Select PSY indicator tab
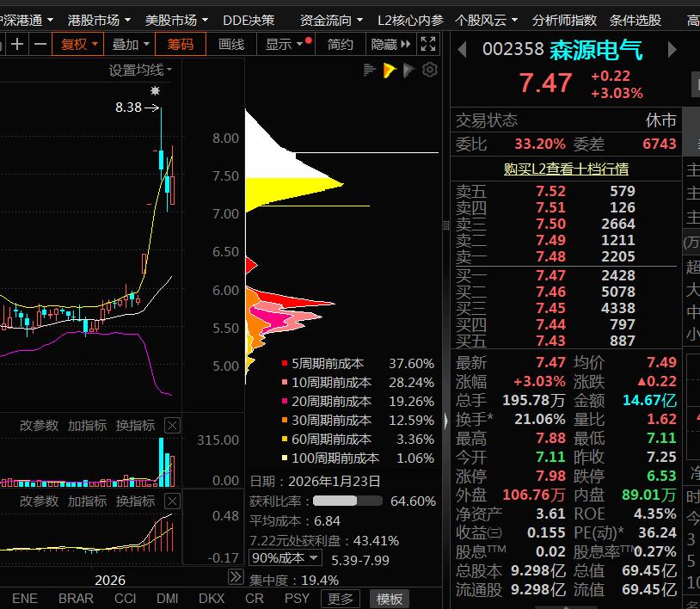Screen dimensions: 700x609 297,599
